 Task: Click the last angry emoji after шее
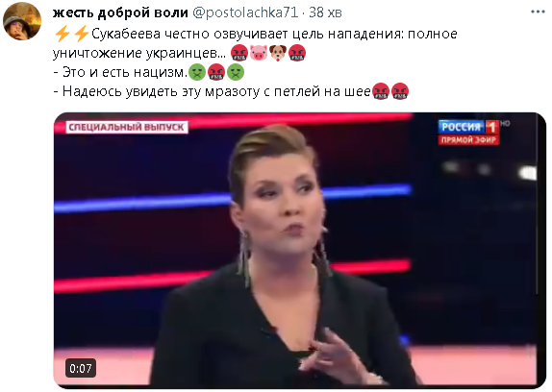400,91
